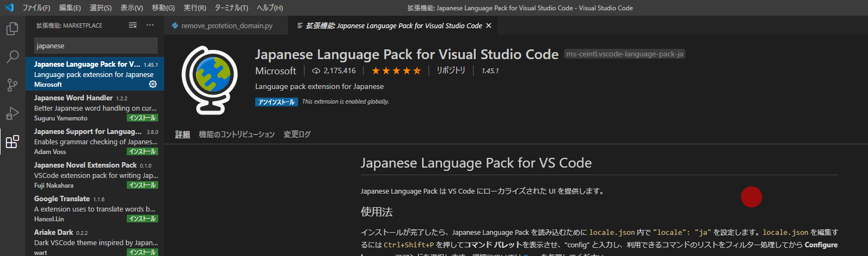The height and width of the screenshot is (256, 868).
Task: Click the globe extension logo image
Action: point(209,80)
